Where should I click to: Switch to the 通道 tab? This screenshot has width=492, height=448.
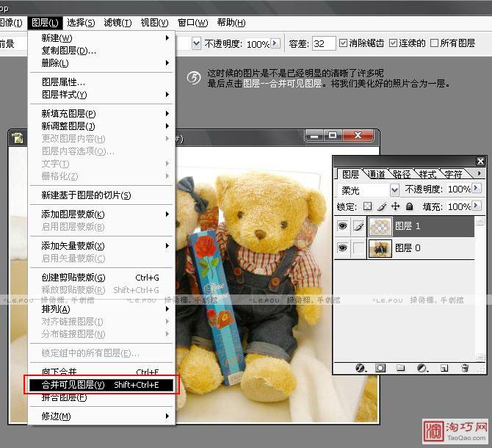[x=377, y=174]
